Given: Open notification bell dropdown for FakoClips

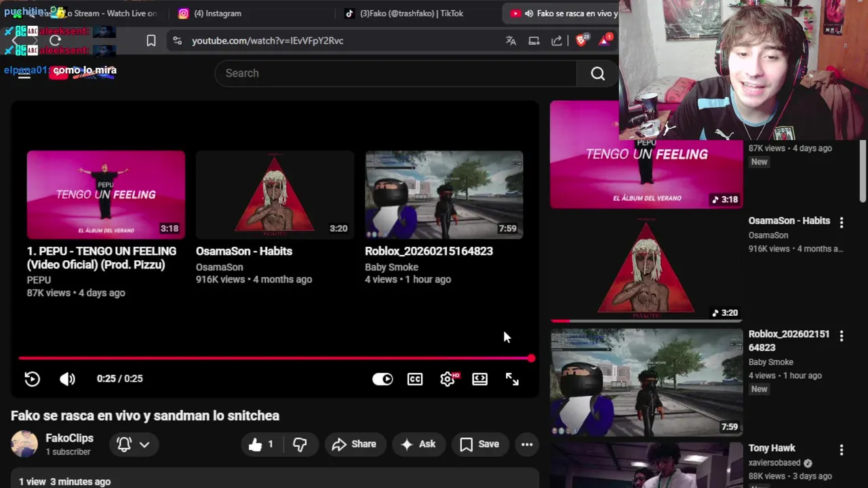Looking at the screenshot, I should coord(133,445).
